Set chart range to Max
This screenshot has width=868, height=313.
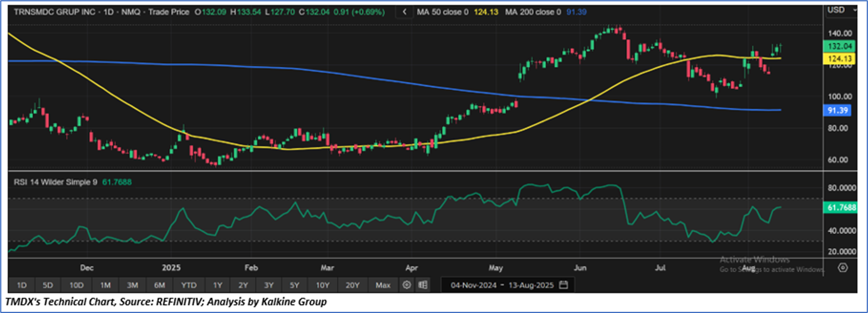coord(383,285)
